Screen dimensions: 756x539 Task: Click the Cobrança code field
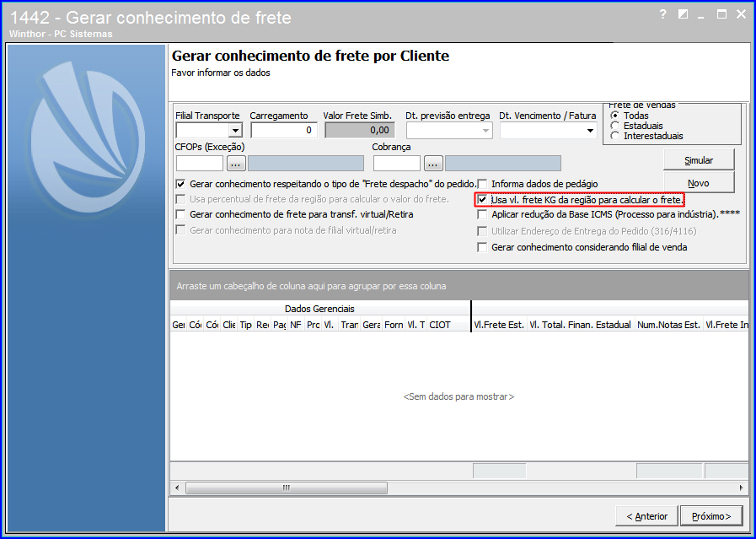coord(397,164)
